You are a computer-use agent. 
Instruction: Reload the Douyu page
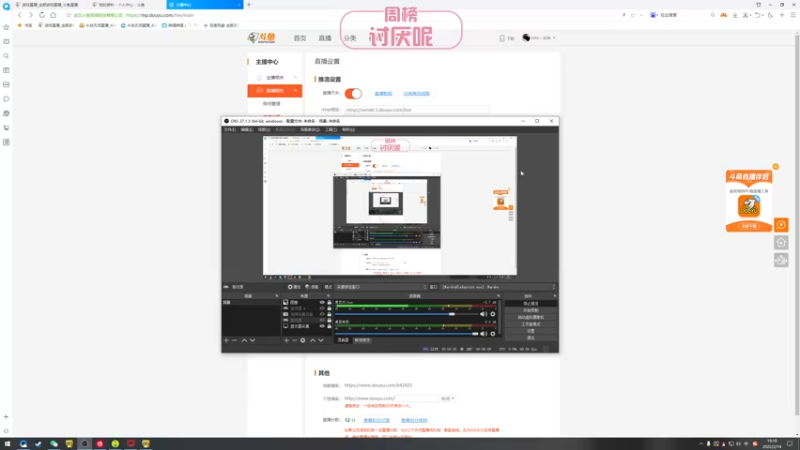[x=42, y=15]
